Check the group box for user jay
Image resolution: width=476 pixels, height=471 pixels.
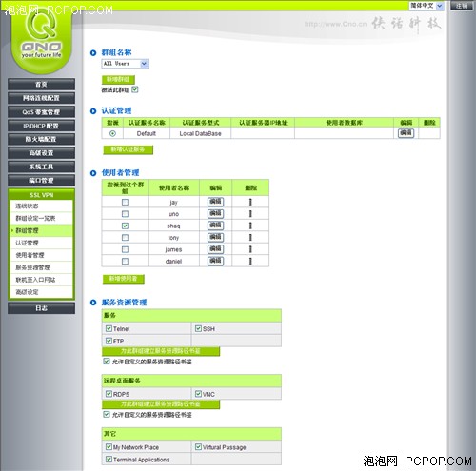tap(125, 202)
